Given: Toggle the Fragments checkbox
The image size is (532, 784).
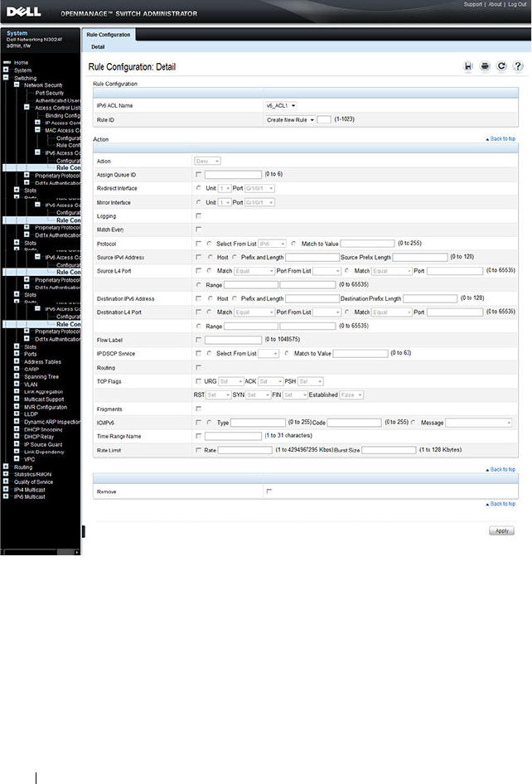Looking at the screenshot, I should click(199, 409).
